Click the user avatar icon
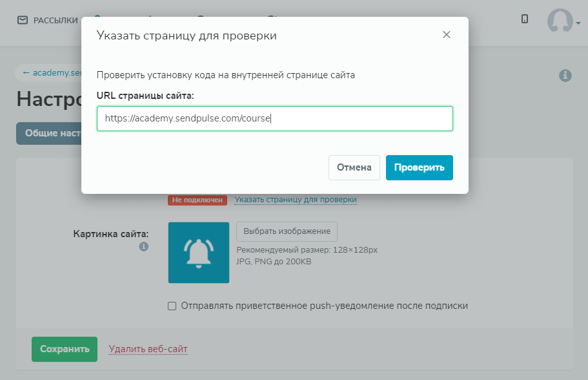Viewport: 588px width, 380px height. tap(560, 21)
